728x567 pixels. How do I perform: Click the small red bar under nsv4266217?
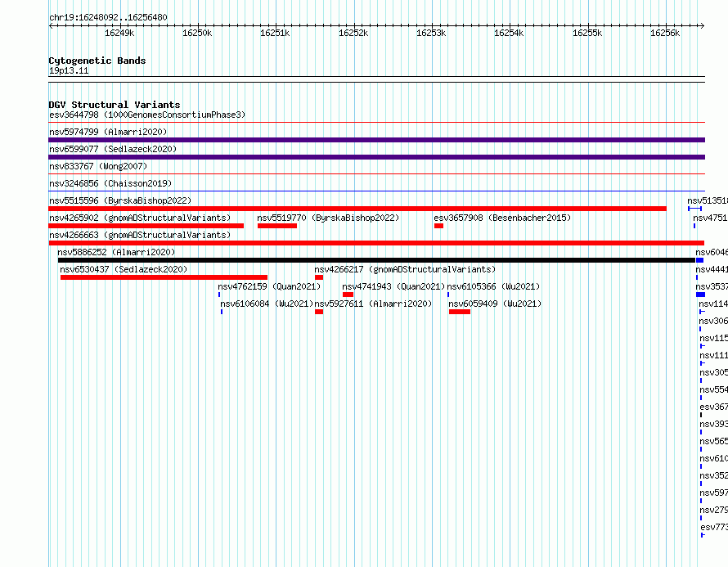[x=319, y=277]
